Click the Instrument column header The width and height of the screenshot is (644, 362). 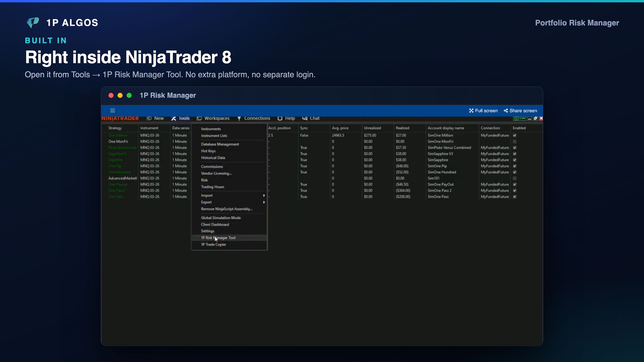pyautogui.click(x=149, y=128)
